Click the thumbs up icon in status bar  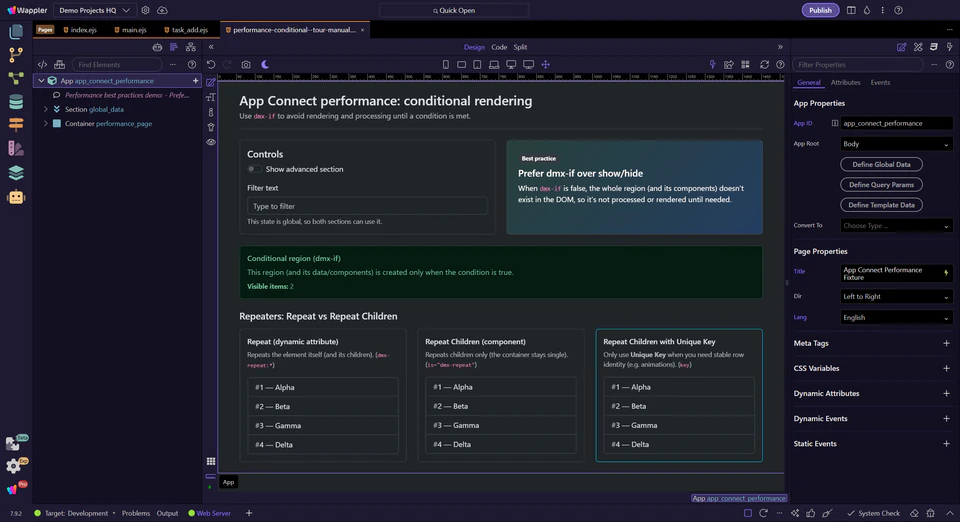(x=811, y=513)
